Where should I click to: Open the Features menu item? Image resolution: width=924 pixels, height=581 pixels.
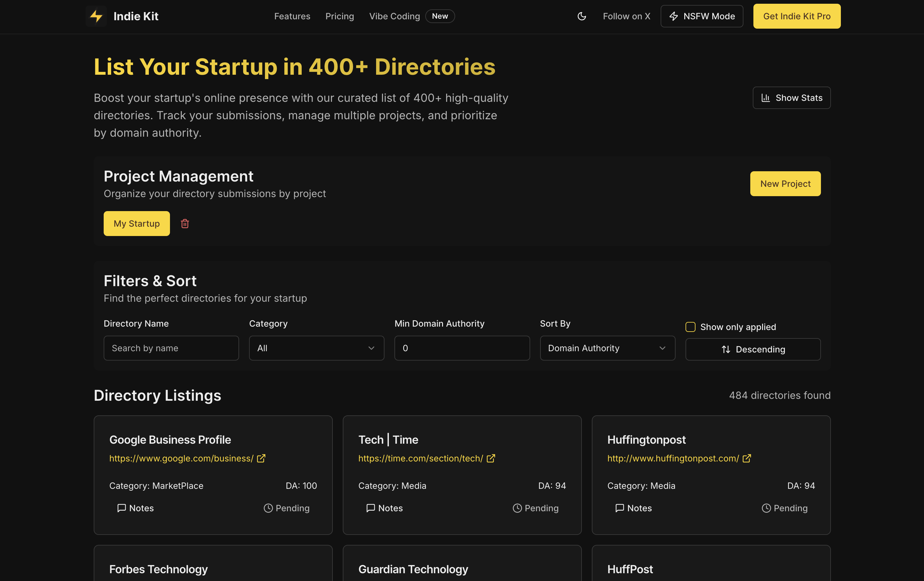292,16
